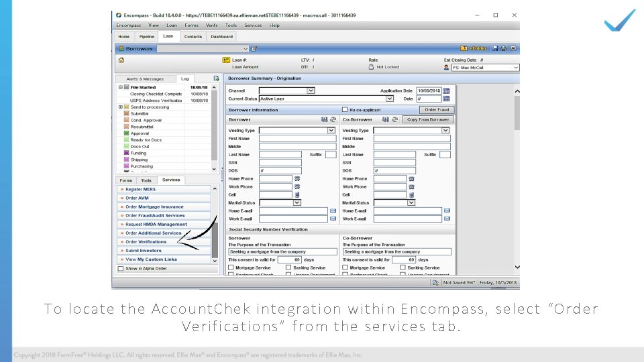Click Order Mortgage Insurance service

pos(164,207)
